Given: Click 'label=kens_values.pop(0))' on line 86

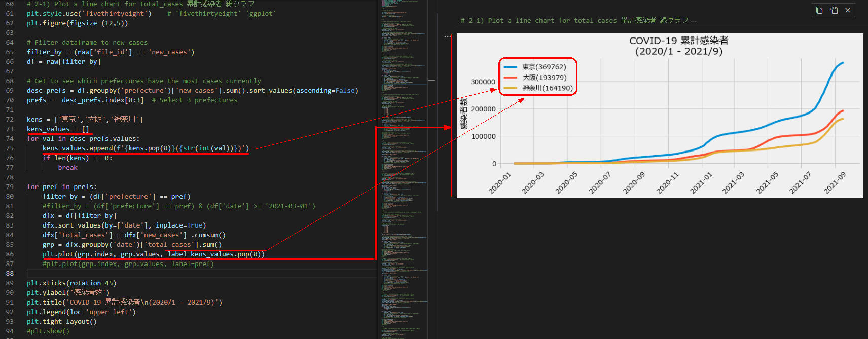Looking at the screenshot, I should click(216, 254).
